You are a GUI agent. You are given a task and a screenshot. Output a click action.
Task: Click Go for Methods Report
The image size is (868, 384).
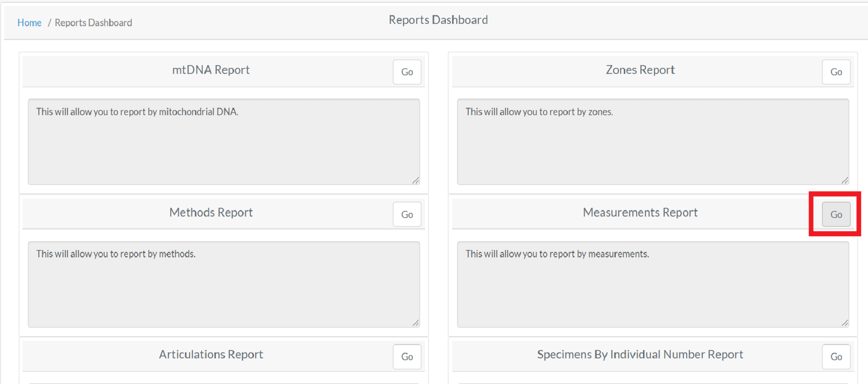tap(407, 214)
